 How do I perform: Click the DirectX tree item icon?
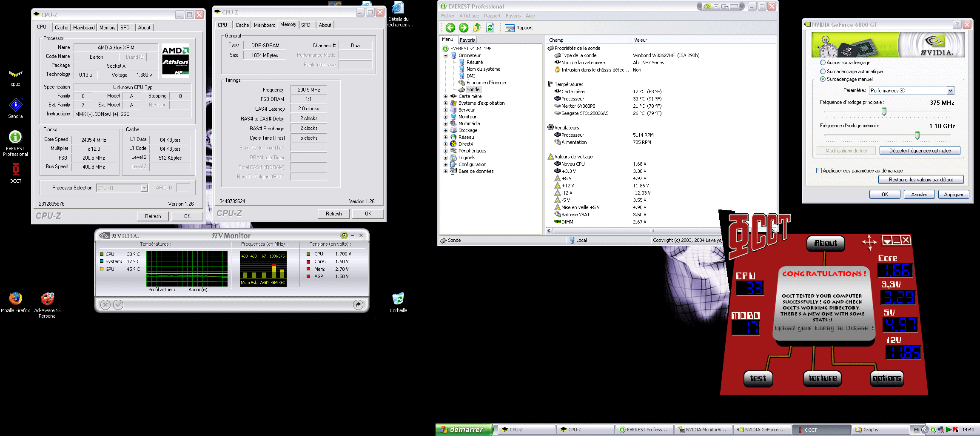point(454,144)
